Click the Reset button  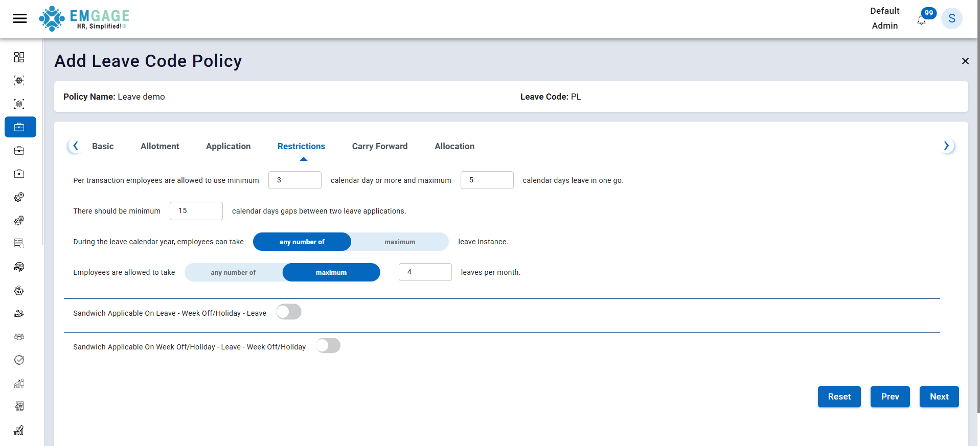839,396
